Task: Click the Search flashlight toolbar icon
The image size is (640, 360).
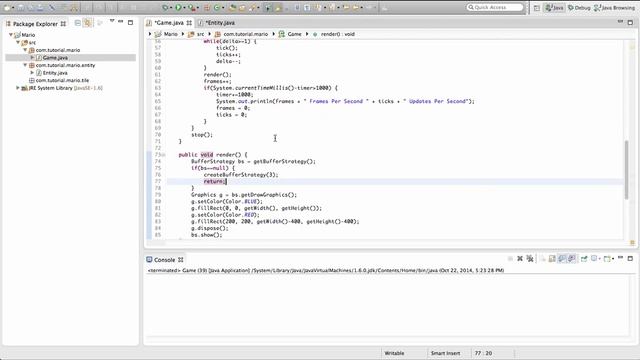Action: (x=252, y=7)
